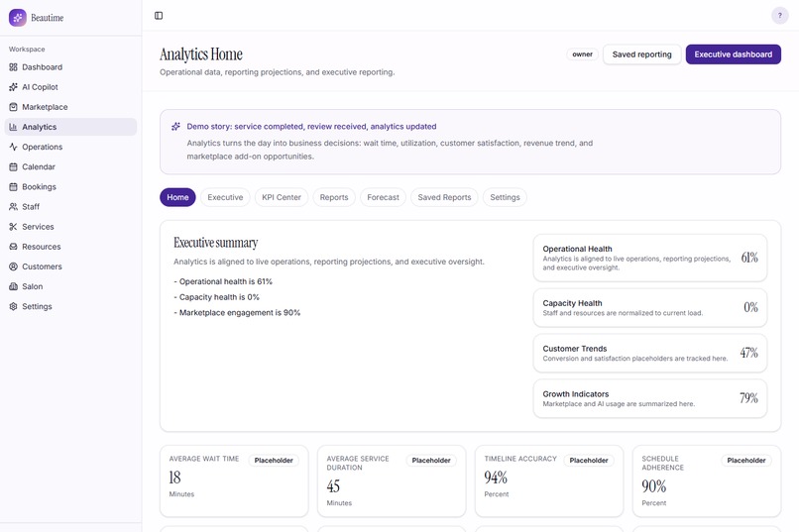This screenshot has width=799, height=532.
Task: Click the Workspace section label
Action: 27,50
